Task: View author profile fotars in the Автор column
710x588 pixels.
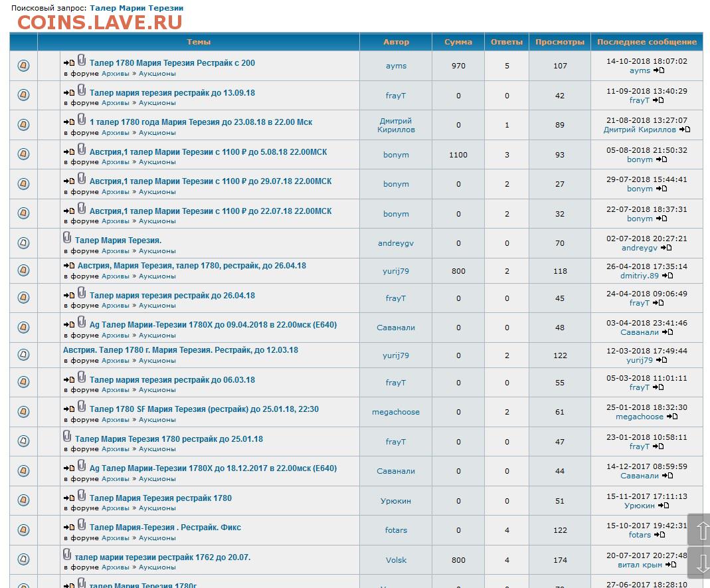Action: pyautogui.click(x=397, y=530)
